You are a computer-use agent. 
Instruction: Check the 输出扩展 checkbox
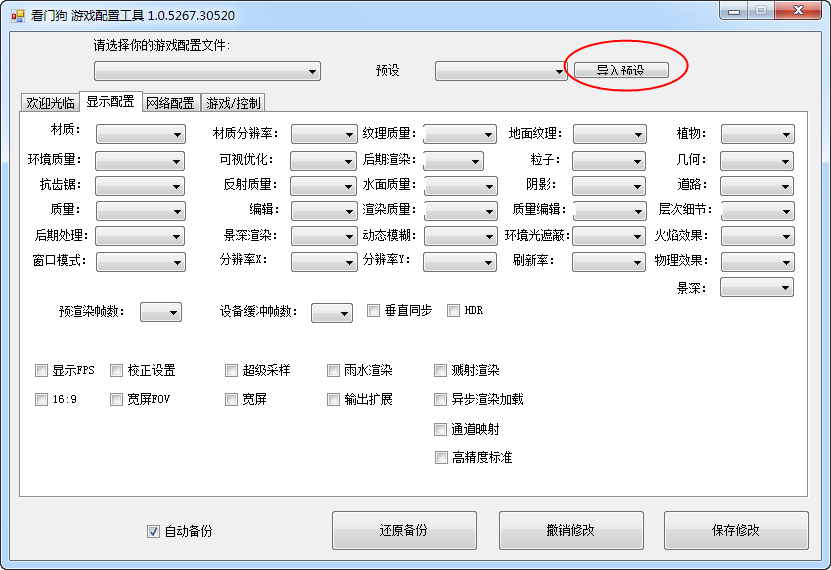(333, 399)
